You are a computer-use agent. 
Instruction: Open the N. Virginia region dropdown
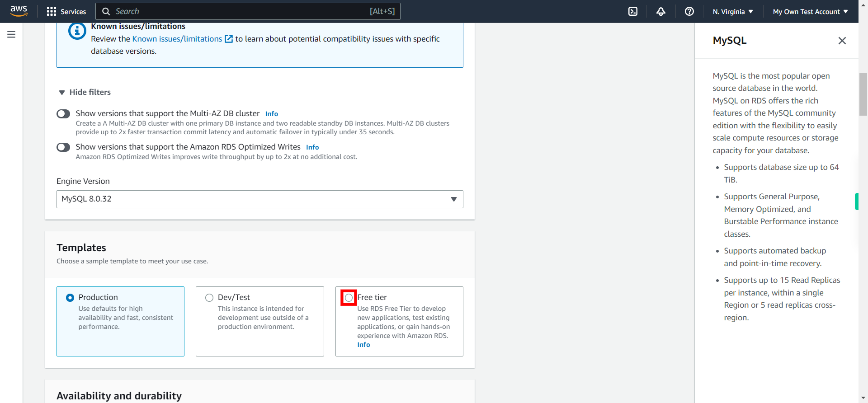(732, 11)
